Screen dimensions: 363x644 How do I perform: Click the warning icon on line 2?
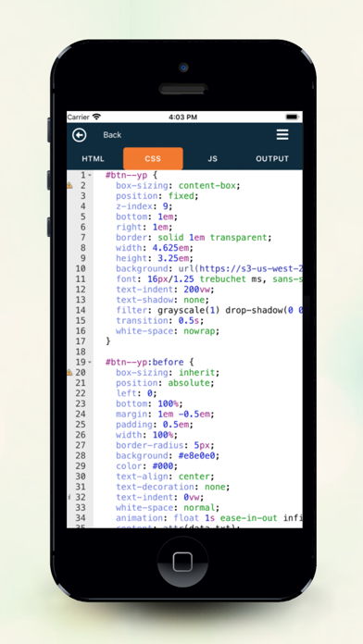(x=69, y=186)
